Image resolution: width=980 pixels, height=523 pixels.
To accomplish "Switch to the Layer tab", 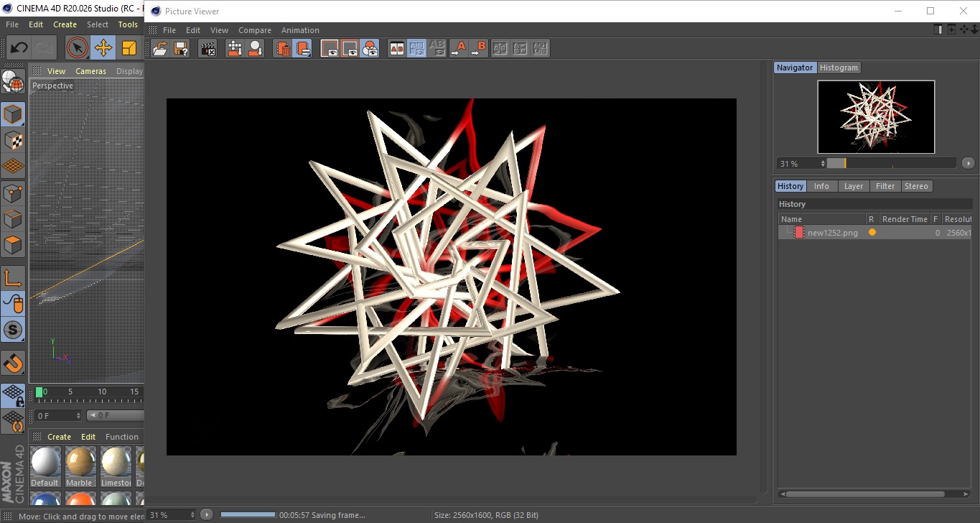I will 854,186.
